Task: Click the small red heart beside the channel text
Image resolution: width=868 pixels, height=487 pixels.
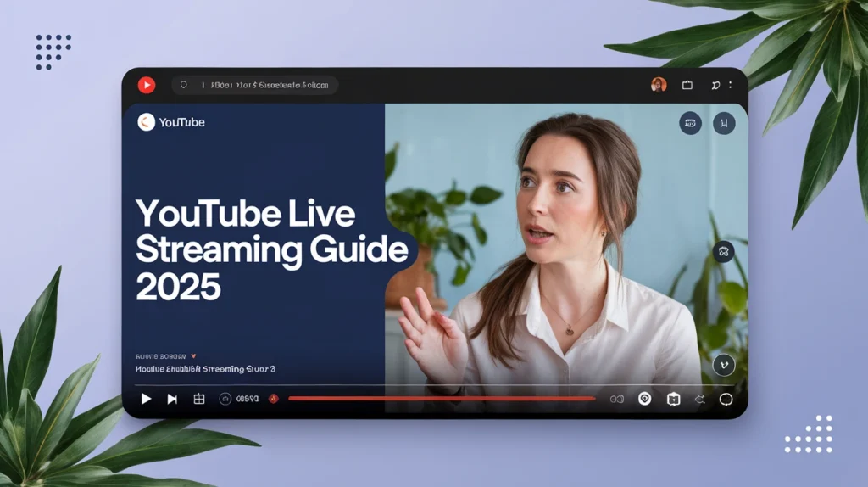Action: [193, 356]
